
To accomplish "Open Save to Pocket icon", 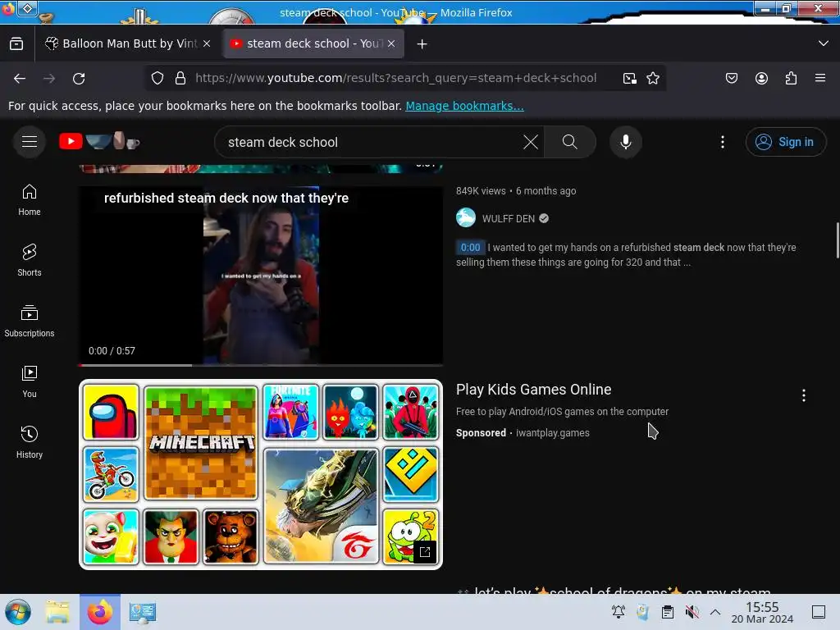I will (x=731, y=78).
